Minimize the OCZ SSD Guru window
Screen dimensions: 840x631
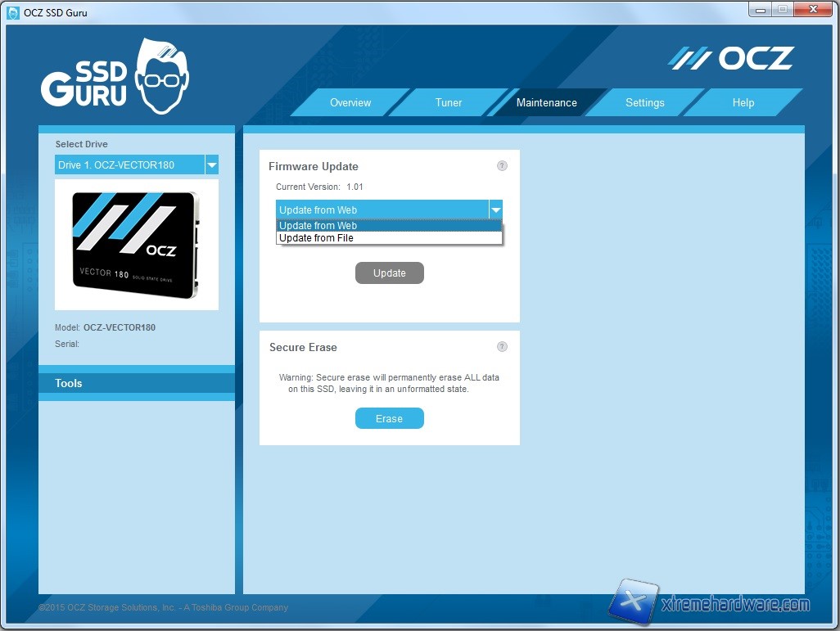click(x=762, y=10)
